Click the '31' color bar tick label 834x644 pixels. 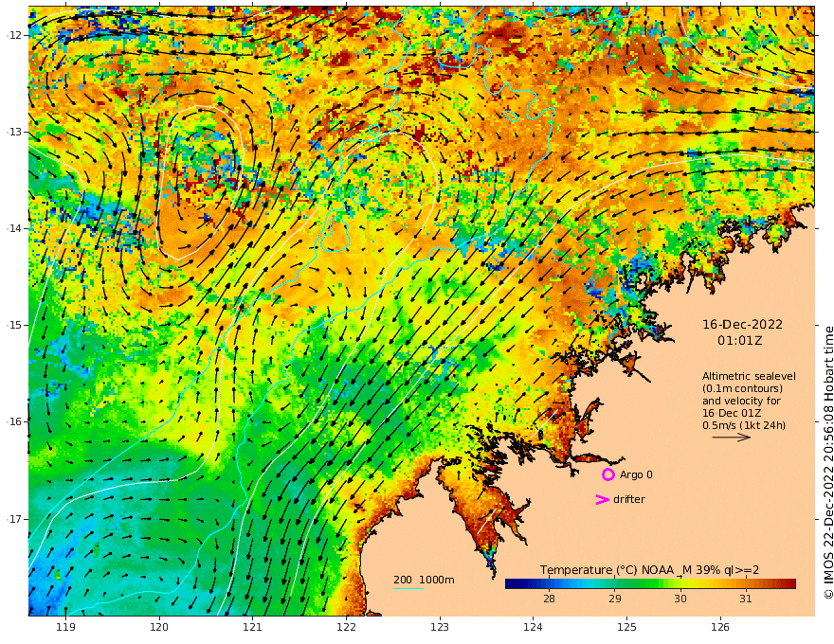pos(746,599)
